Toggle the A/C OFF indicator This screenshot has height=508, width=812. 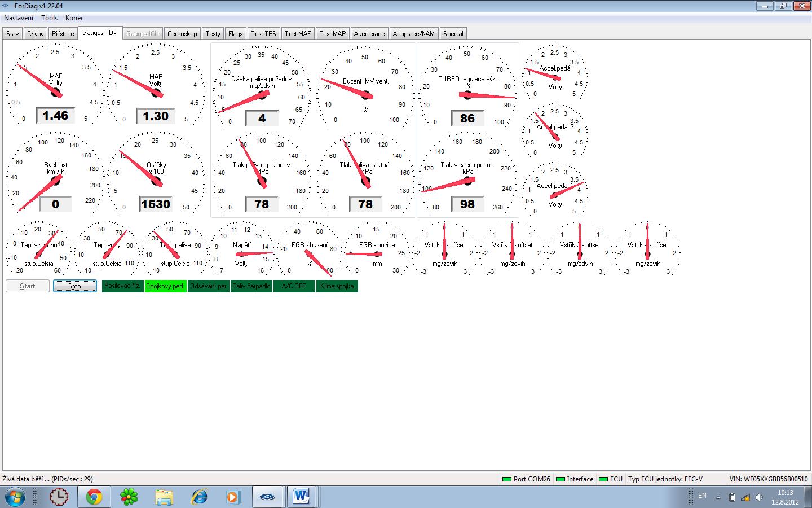click(294, 286)
